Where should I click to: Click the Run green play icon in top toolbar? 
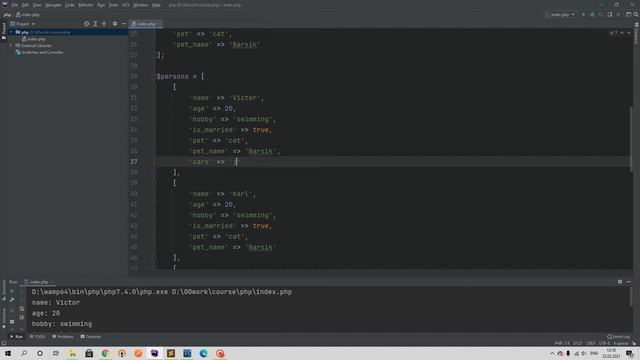pyautogui.click(x=583, y=14)
